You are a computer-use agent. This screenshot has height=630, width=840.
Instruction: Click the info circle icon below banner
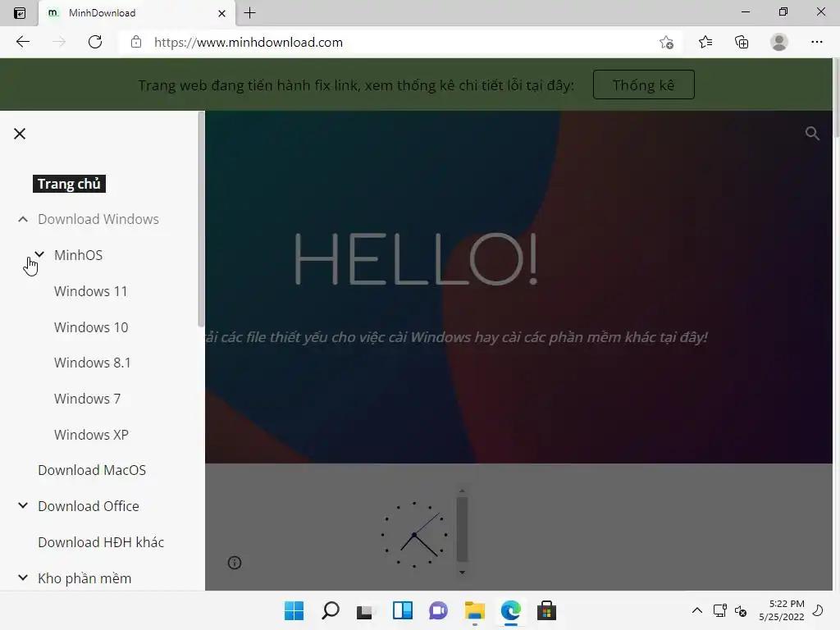point(235,563)
